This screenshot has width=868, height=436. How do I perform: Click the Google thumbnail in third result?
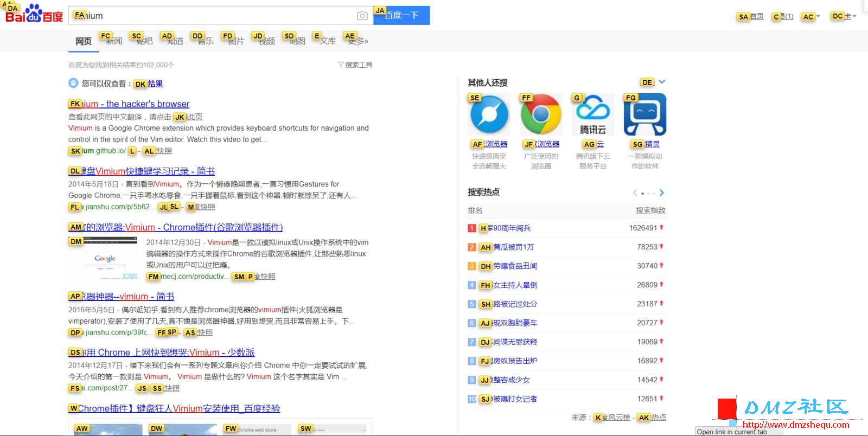click(x=103, y=259)
